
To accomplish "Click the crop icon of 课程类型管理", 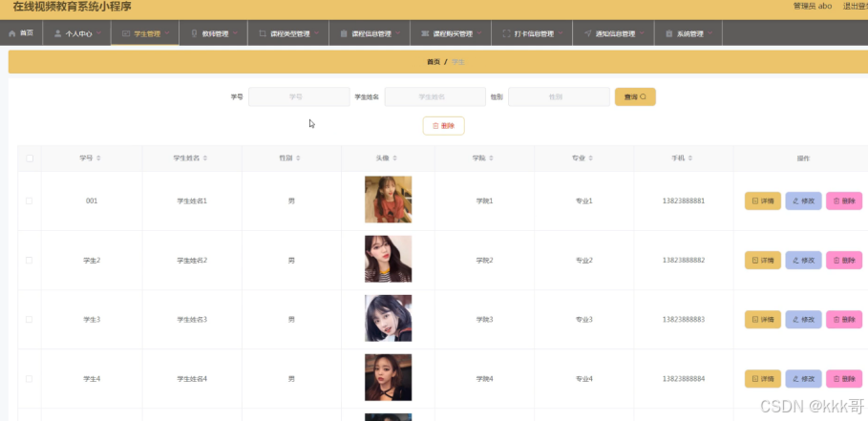I will coord(263,33).
